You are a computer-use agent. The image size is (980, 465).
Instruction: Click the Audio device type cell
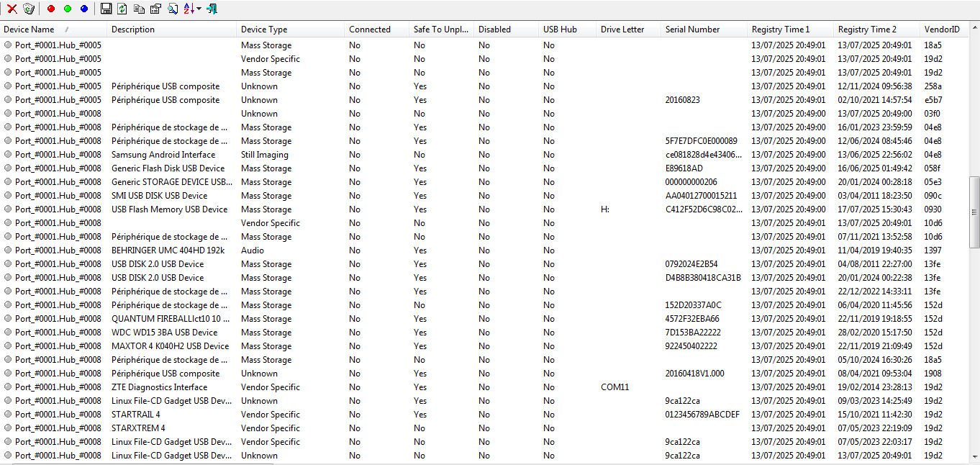click(x=253, y=250)
